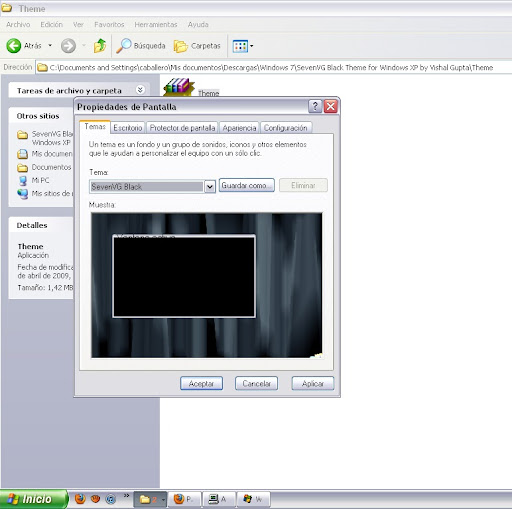Open Mis documentos link in Otros sitios
This screenshot has width=512, height=509.
(45, 154)
